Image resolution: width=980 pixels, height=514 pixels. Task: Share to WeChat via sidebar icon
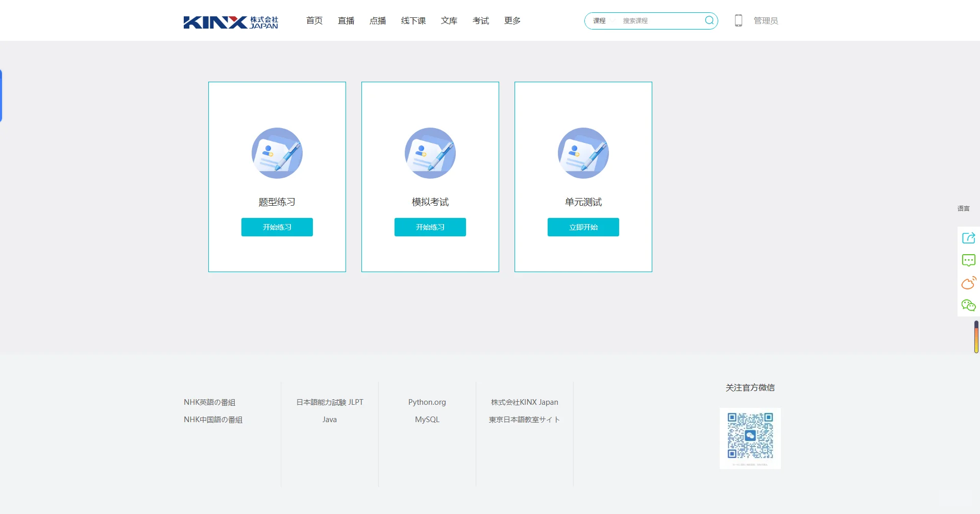click(968, 305)
